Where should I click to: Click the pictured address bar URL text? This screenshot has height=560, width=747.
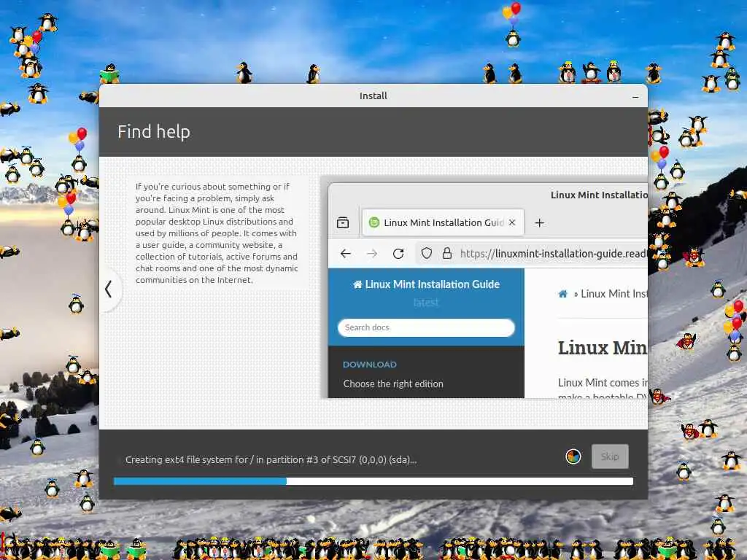click(x=554, y=254)
